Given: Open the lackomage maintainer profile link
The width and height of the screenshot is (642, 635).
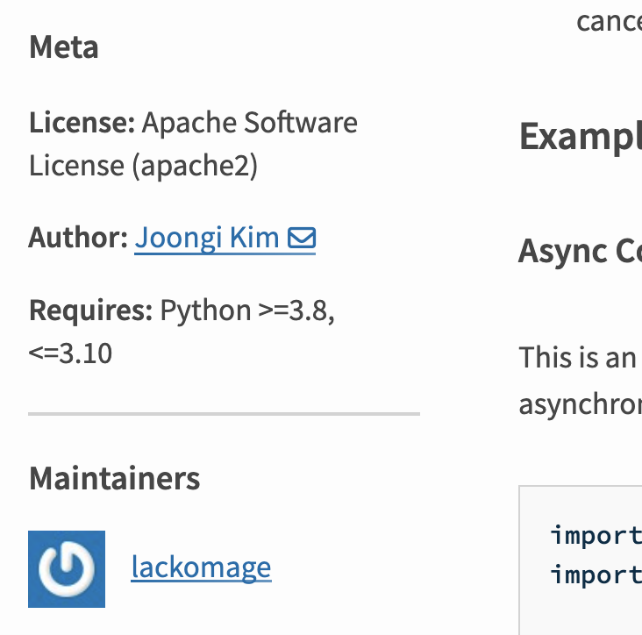Looking at the screenshot, I should pos(200,568).
